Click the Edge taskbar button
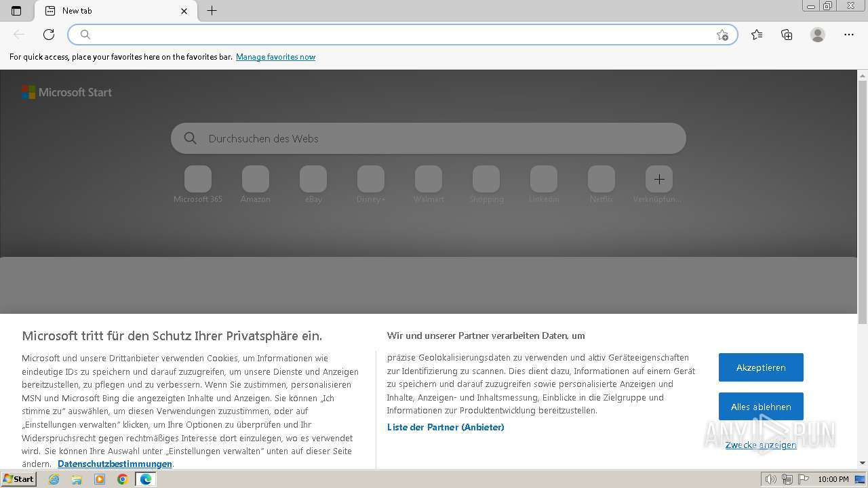This screenshot has width=868, height=488. 146,479
